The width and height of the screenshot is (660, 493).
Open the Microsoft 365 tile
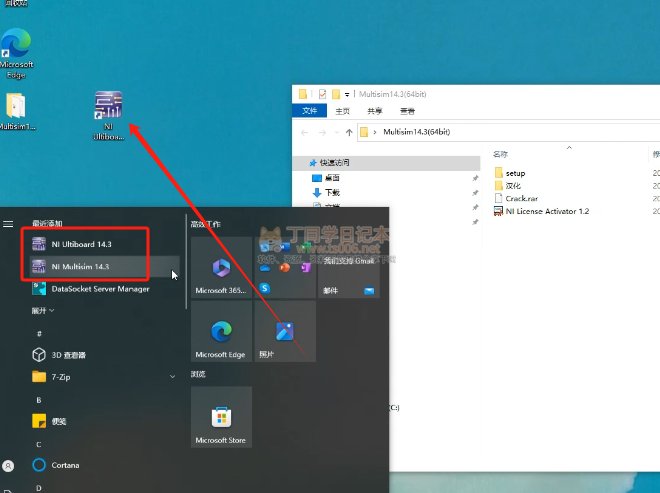coord(221,267)
